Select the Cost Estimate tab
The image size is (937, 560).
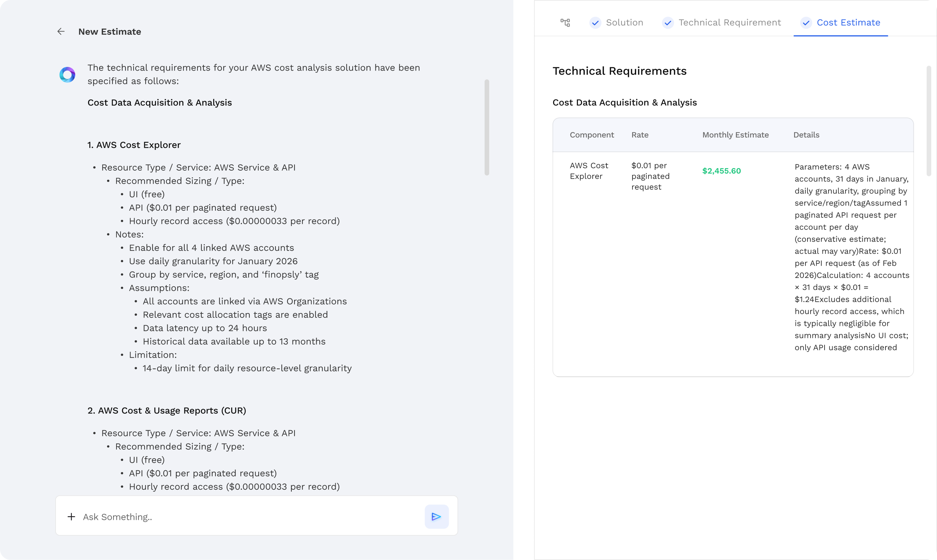(x=848, y=23)
